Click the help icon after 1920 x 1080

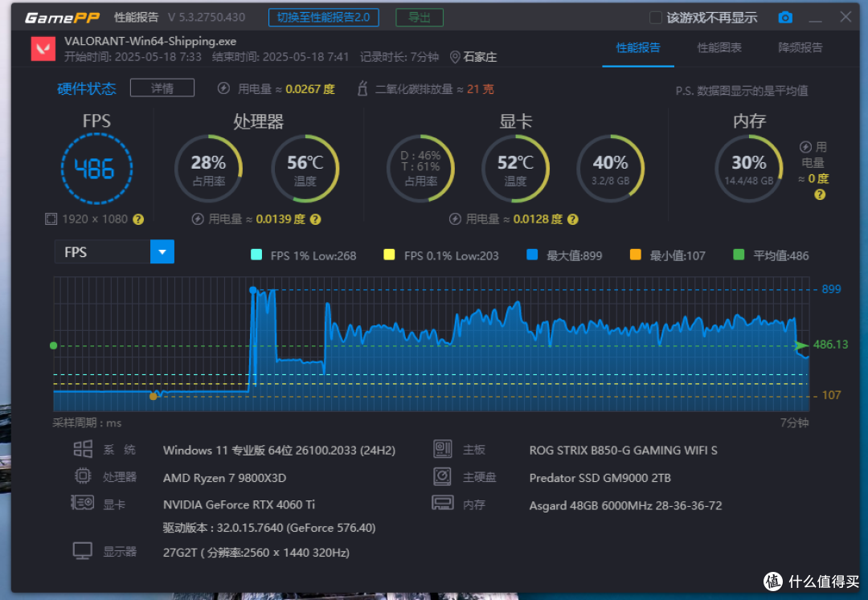point(138,219)
